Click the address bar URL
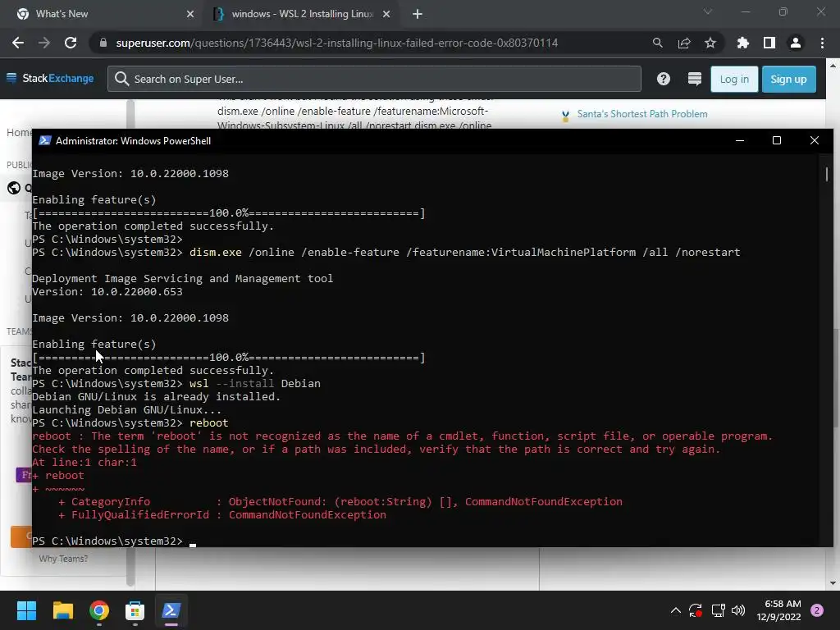 click(337, 43)
